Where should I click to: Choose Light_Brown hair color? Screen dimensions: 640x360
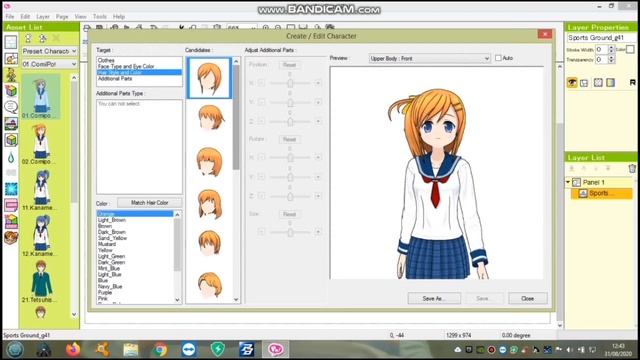(x=112, y=220)
